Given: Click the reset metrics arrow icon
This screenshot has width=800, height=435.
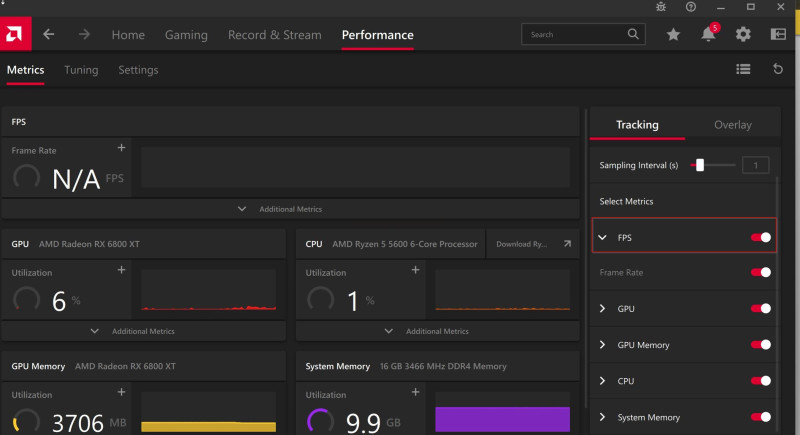Looking at the screenshot, I should [778, 69].
